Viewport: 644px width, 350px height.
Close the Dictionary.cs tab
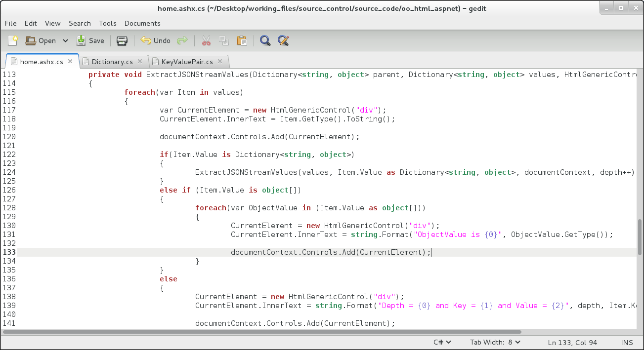point(140,62)
